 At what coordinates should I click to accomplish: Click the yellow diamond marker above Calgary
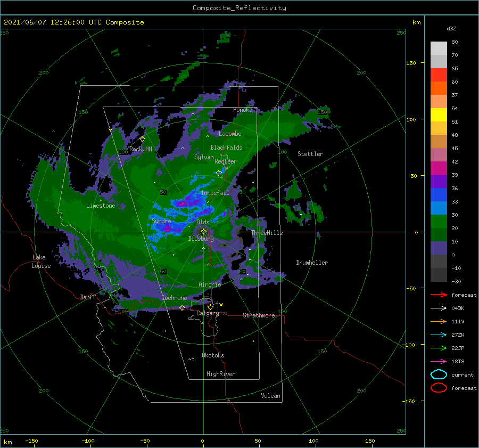point(210,307)
